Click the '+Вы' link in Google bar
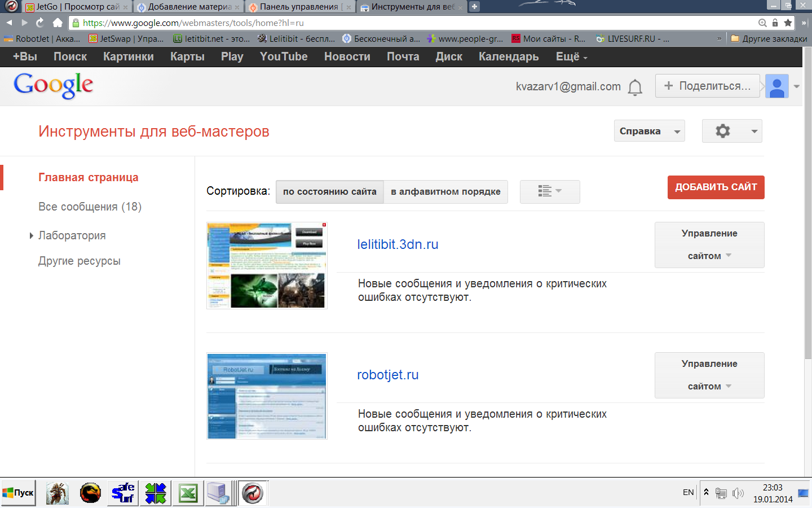The image size is (812, 508). tap(25, 57)
